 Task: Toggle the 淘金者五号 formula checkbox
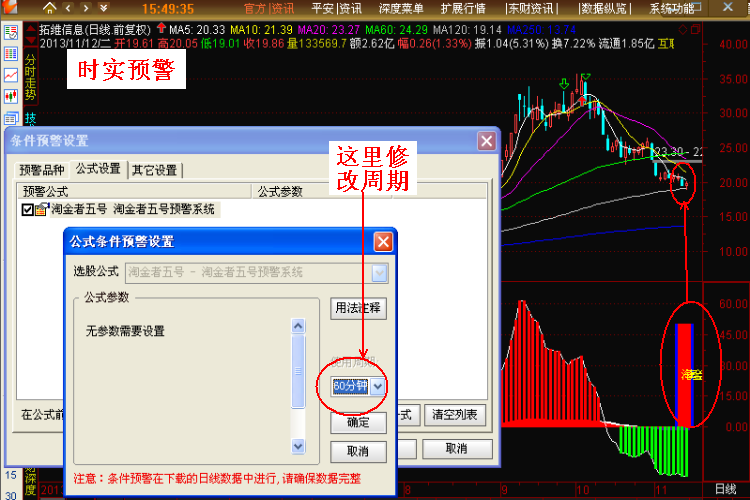[27, 210]
